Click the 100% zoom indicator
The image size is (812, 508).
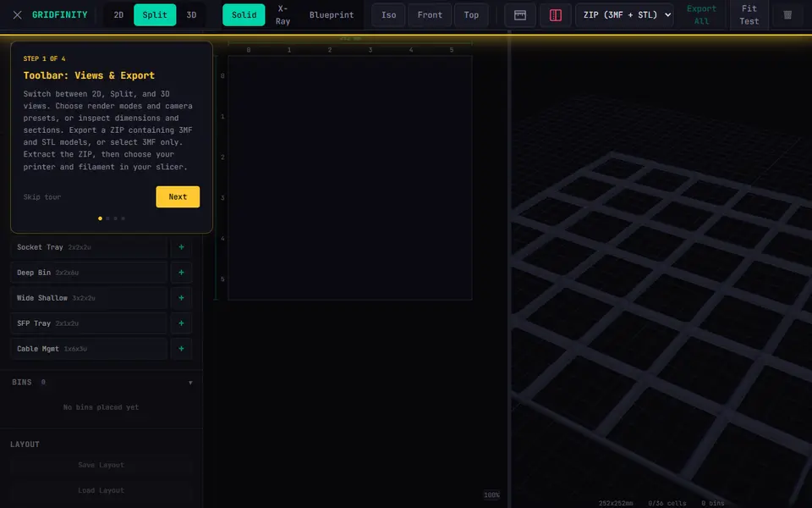tap(491, 495)
